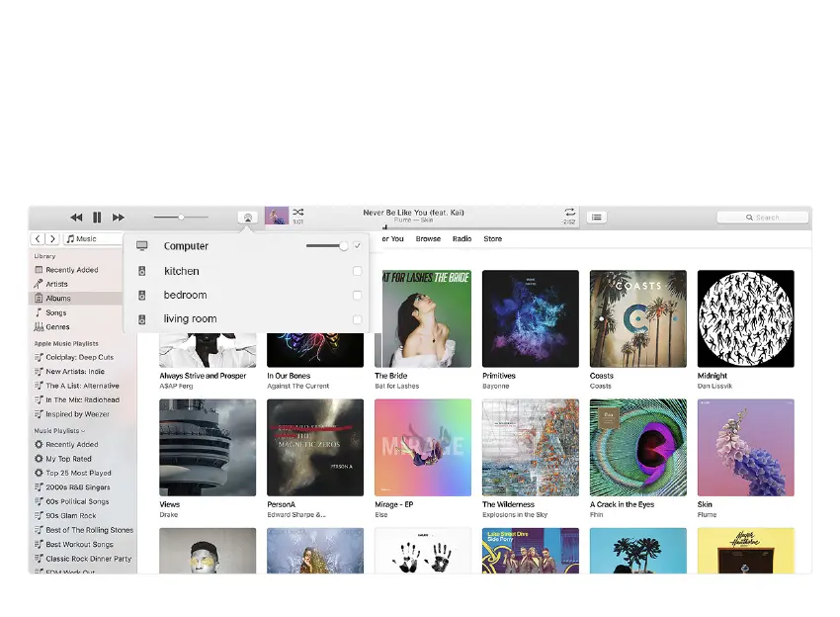Open the Mirage - EP album cover

point(423,448)
